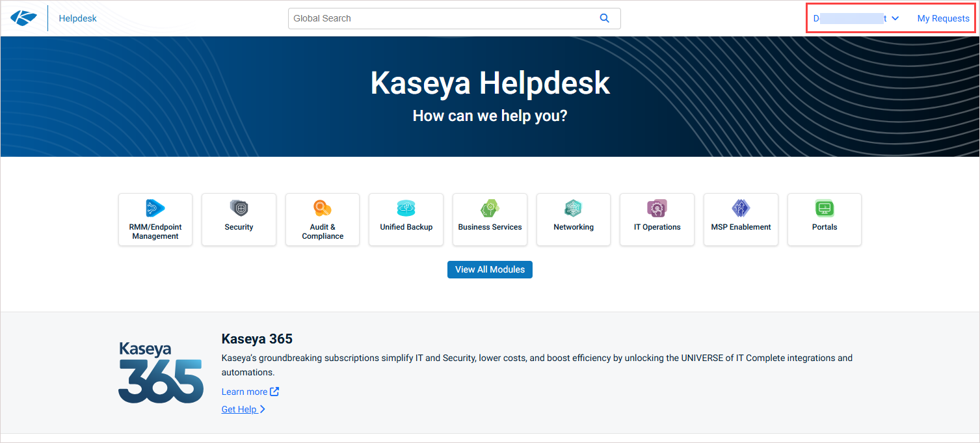
Task: Open My Requests in header
Action: 943,18
